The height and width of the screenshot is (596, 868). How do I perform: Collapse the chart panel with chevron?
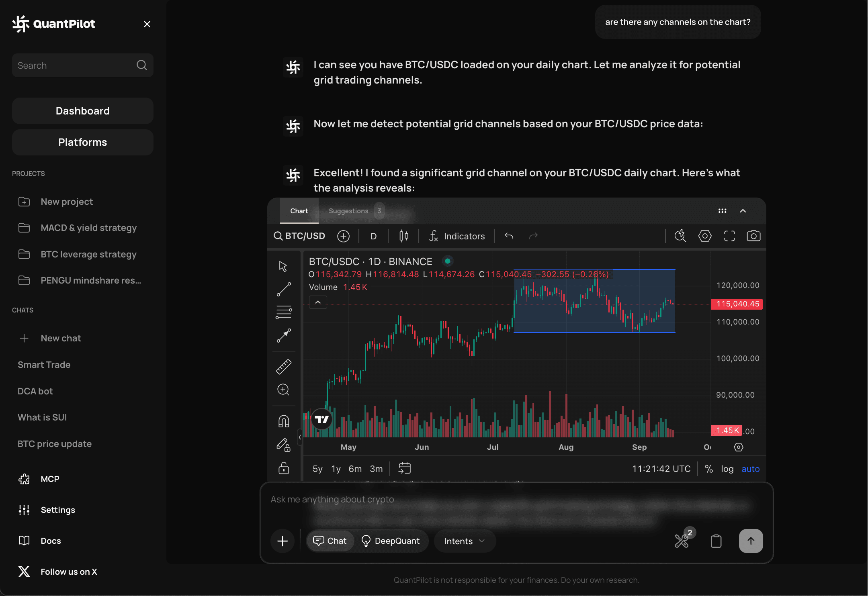tap(743, 211)
